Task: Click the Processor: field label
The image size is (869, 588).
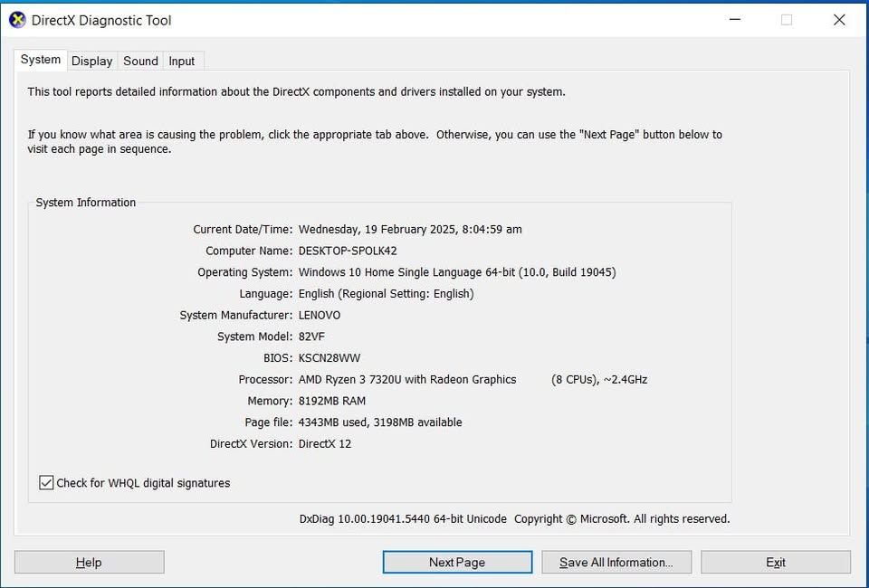Action: coord(265,380)
